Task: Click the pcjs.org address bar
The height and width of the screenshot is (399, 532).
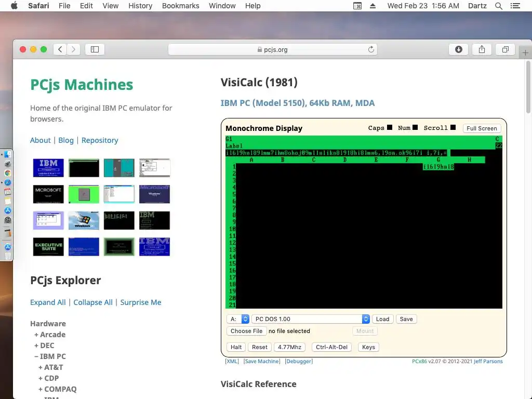Action: (272, 49)
